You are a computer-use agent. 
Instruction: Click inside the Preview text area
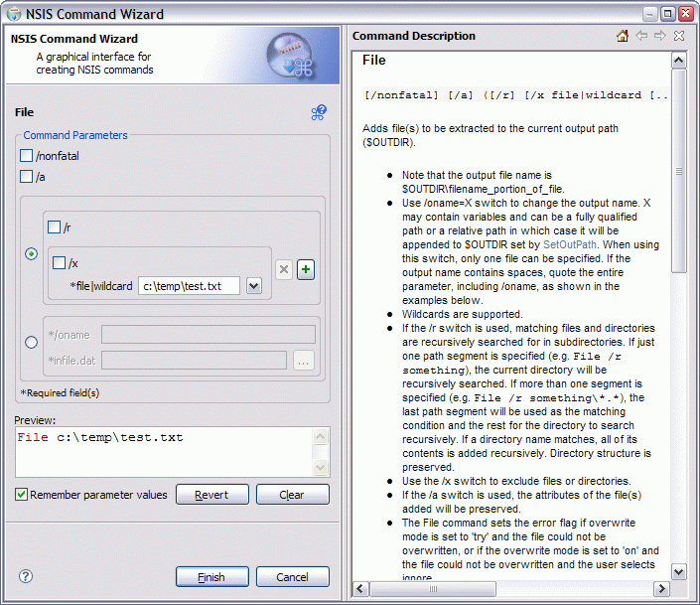[164, 452]
